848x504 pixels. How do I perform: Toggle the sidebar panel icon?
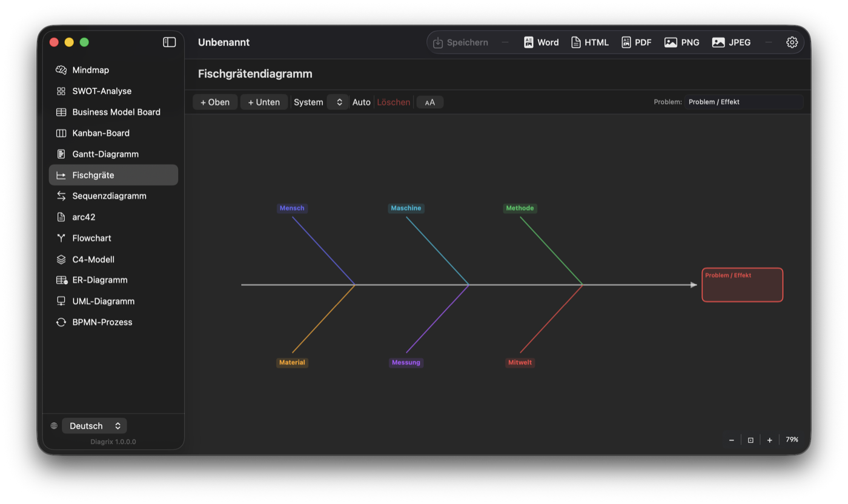(170, 42)
